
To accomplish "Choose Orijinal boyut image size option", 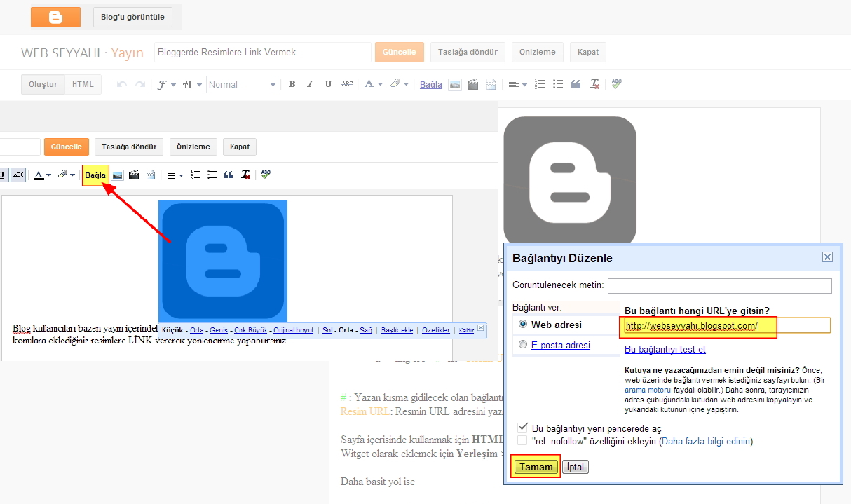I will point(294,329).
